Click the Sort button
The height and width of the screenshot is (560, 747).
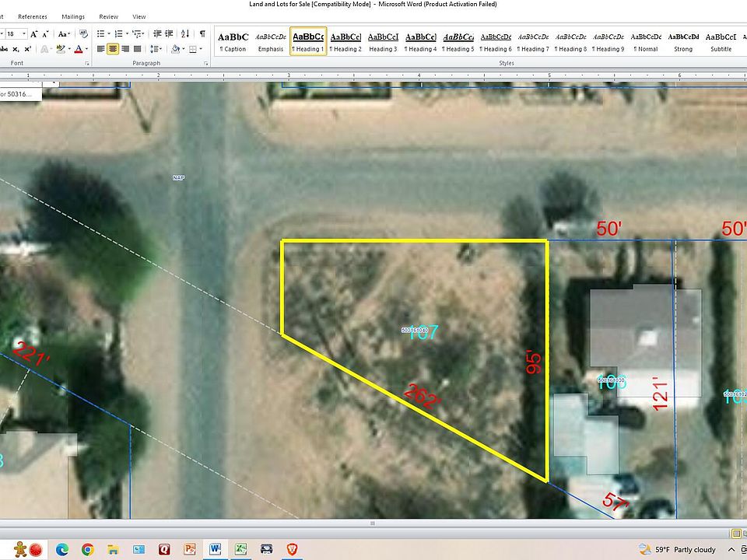pyautogui.click(x=187, y=33)
